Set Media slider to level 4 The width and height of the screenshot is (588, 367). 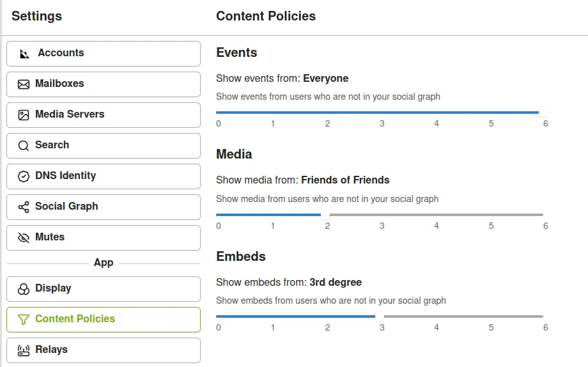pyautogui.click(x=434, y=215)
